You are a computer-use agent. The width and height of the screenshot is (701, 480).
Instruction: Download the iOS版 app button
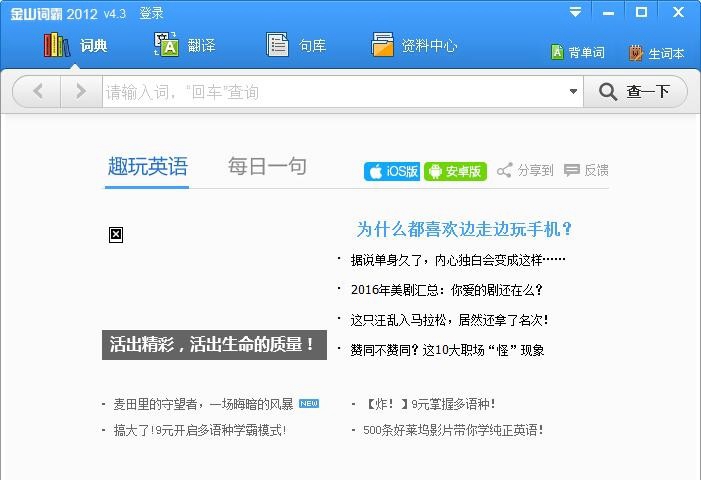click(x=392, y=171)
